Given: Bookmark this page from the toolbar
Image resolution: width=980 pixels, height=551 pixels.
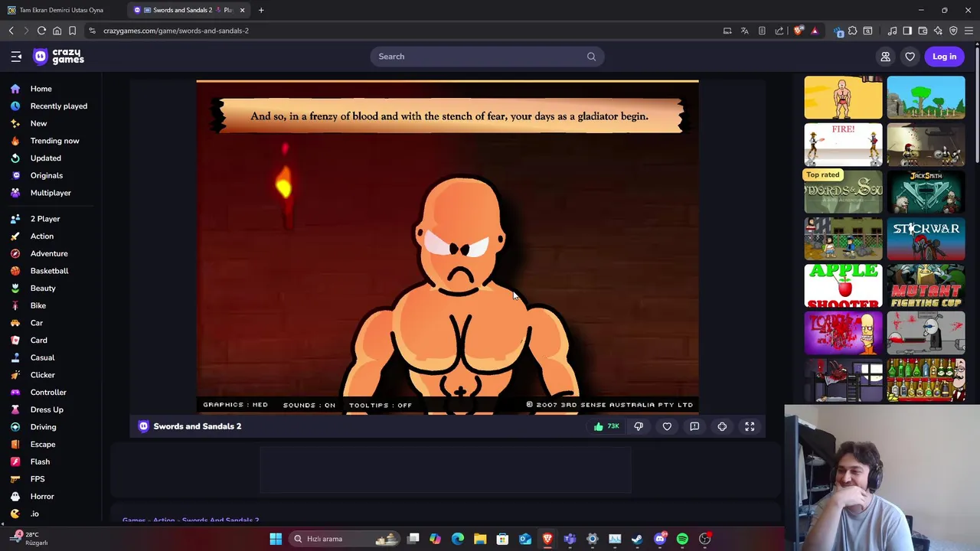Looking at the screenshot, I should tap(72, 31).
